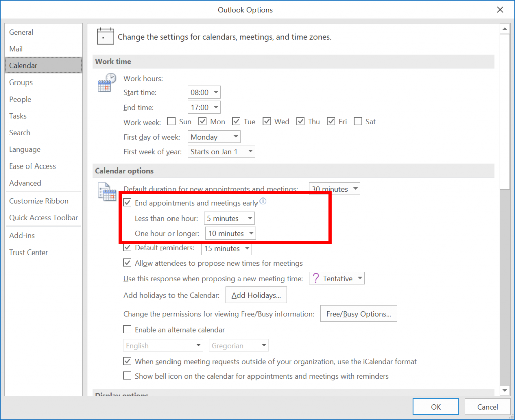Viewport: 515px width, 420px height.
Task: Toggle the Sat work week checkbox
Action: click(358, 121)
